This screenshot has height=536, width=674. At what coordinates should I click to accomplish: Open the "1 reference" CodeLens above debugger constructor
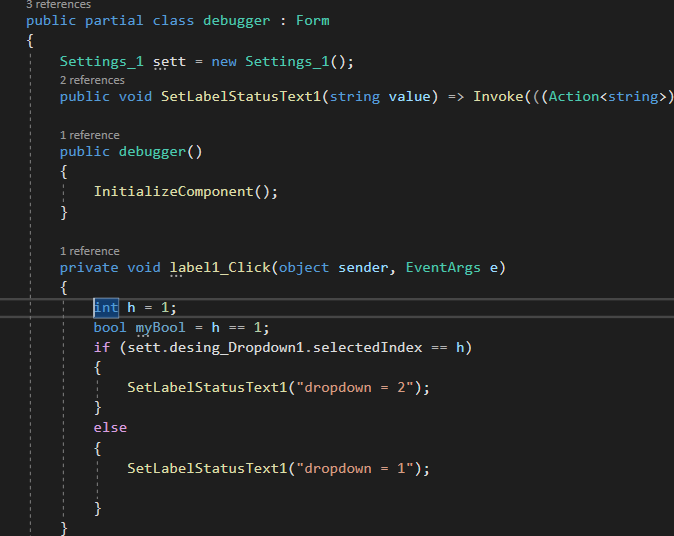89,135
